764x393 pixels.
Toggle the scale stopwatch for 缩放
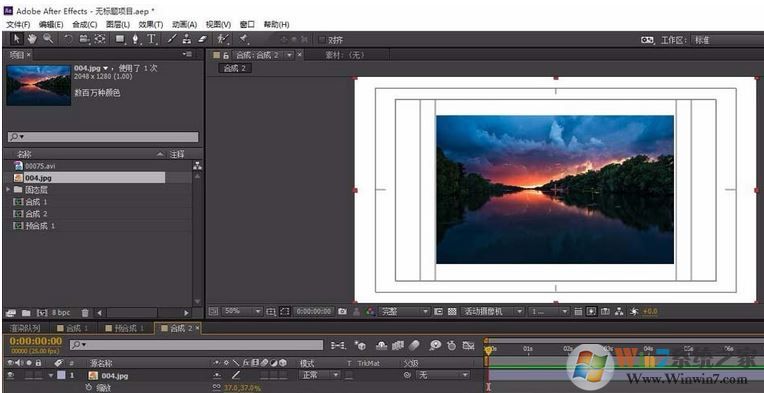pos(89,388)
